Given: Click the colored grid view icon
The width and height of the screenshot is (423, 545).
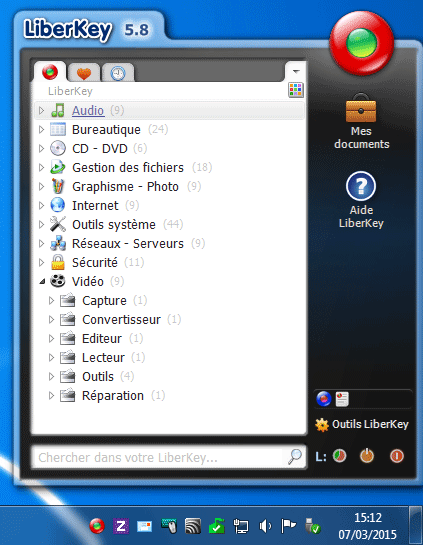Looking at the screenshot, I should point(295,90).
